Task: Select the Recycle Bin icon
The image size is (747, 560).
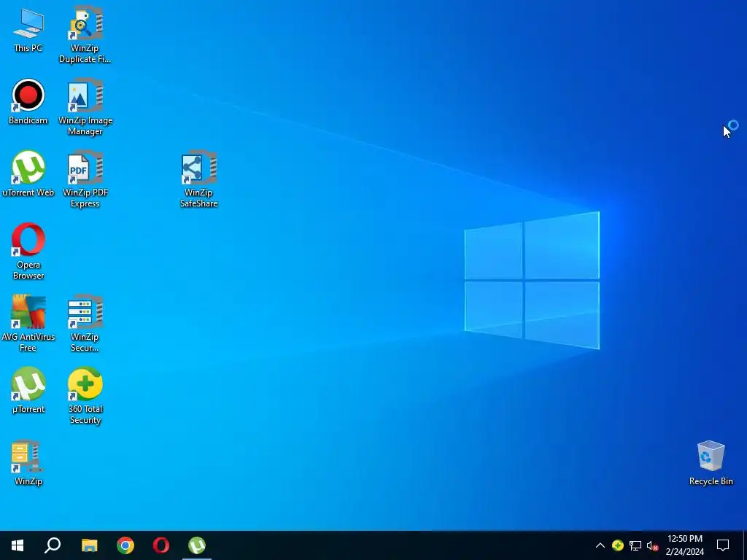Action: (711, 463)
